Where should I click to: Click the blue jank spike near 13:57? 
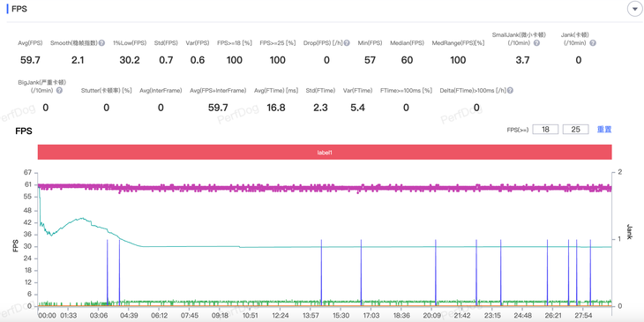pos(321,272)
